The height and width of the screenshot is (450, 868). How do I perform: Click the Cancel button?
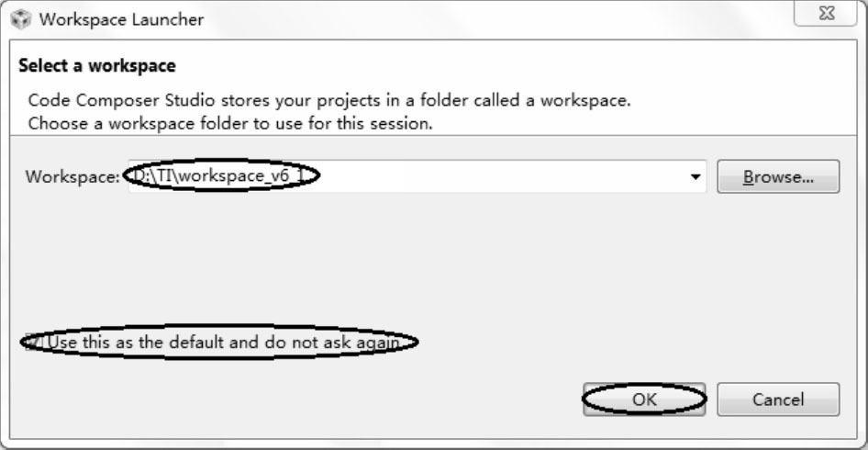pos(778,399)
